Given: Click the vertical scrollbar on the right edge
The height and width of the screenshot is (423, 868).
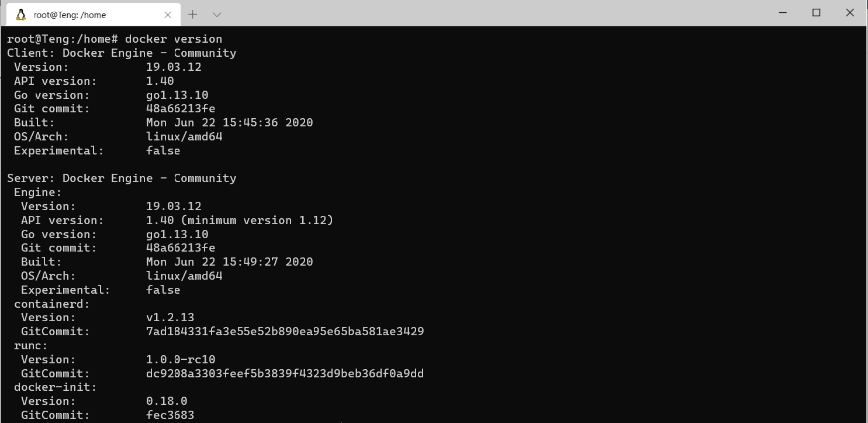Looking at the screenshot, I should [866, 222].
